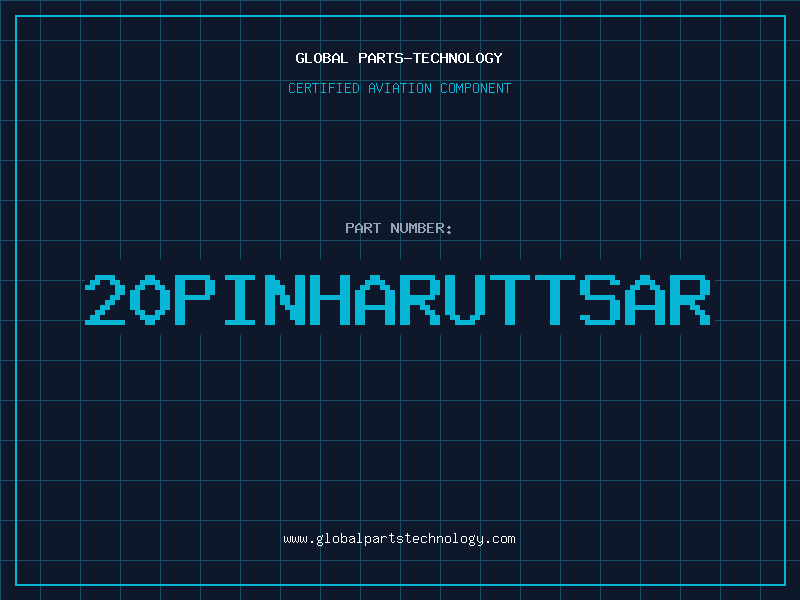
Task: Click the 'CERTIFIED AVIATION COMPONENT' subtitle
Action: [x=399, y=88]
